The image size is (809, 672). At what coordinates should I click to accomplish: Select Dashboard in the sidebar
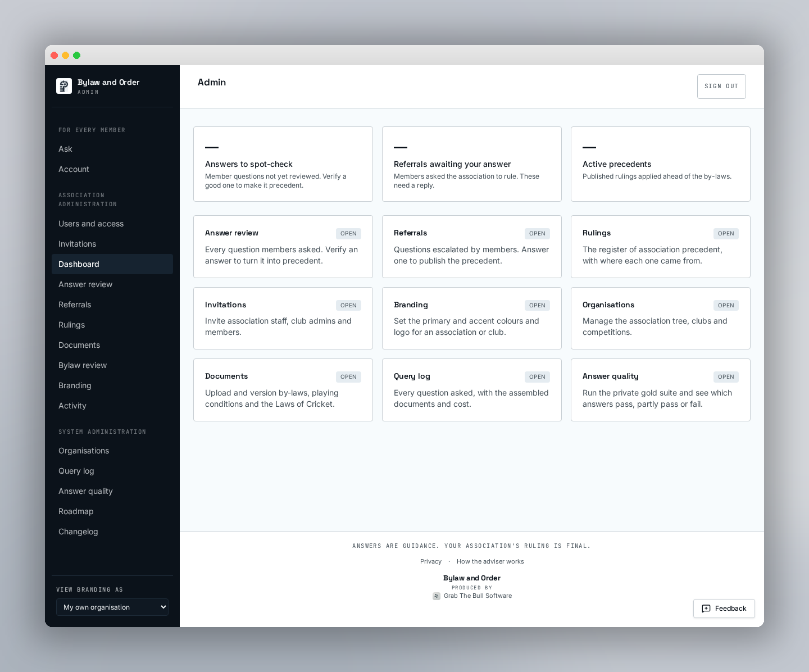[112, 264]
